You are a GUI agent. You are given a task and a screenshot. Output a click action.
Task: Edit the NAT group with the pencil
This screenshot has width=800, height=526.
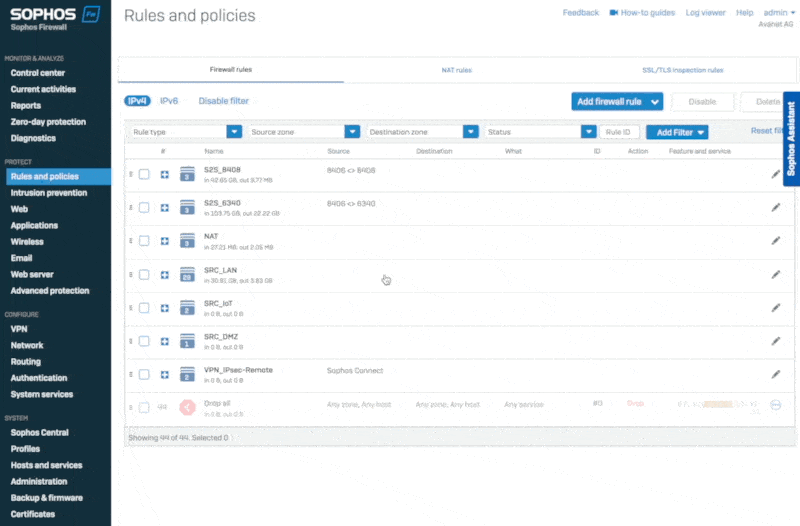tap(776, 240)
